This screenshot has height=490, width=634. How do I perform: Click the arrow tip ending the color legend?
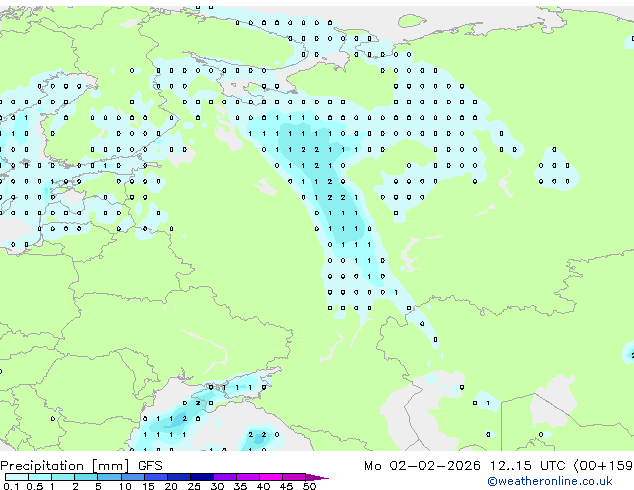click(x=317, y=478)
